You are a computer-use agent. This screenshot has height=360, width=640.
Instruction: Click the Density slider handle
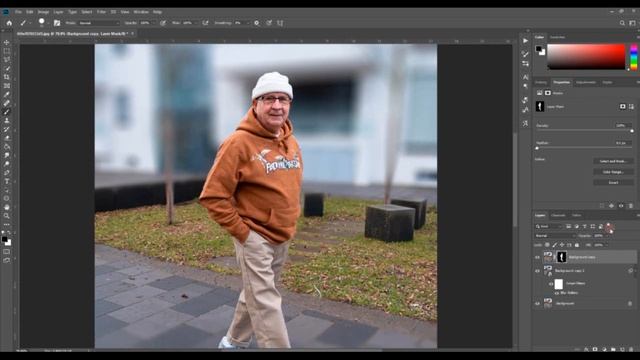click(x=632, y=131)
